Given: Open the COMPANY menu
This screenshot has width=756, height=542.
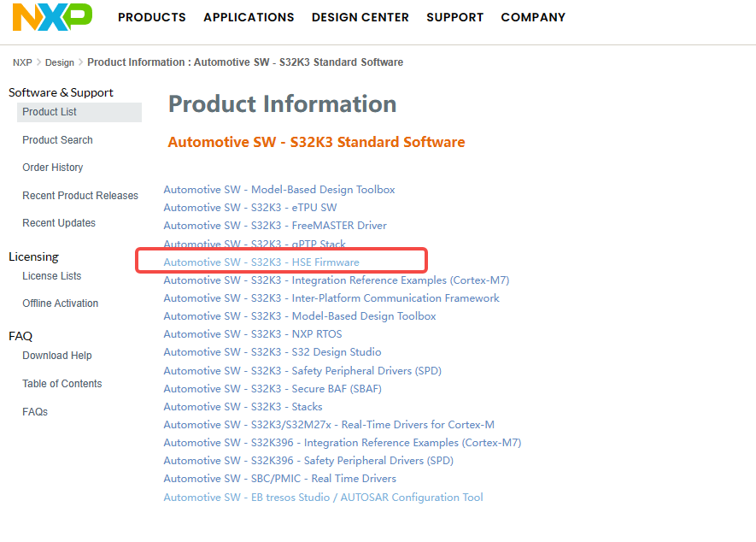Looking at the screenshot, I should (533, 17).
